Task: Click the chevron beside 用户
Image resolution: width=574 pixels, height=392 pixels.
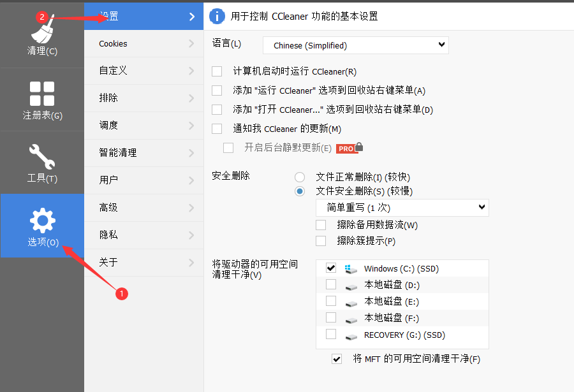Action: (x=191, y=180)
